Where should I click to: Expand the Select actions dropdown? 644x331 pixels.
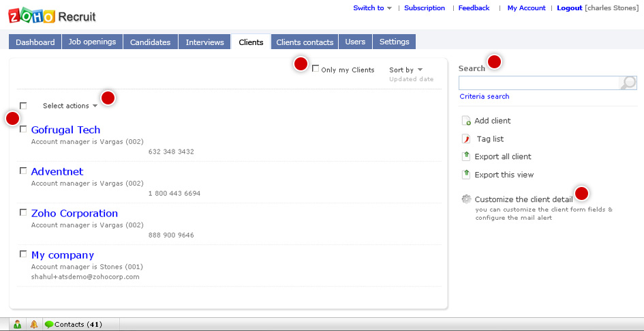pyautogui.click(x=70, y=106)
